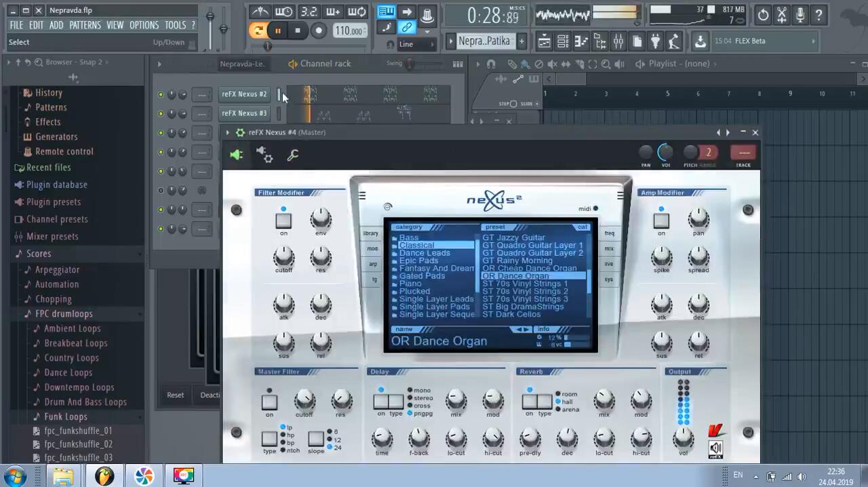Viewport: 868px width, 487px height.
Task: Expand the FPC drumloops folder
Action: (63, 313)
